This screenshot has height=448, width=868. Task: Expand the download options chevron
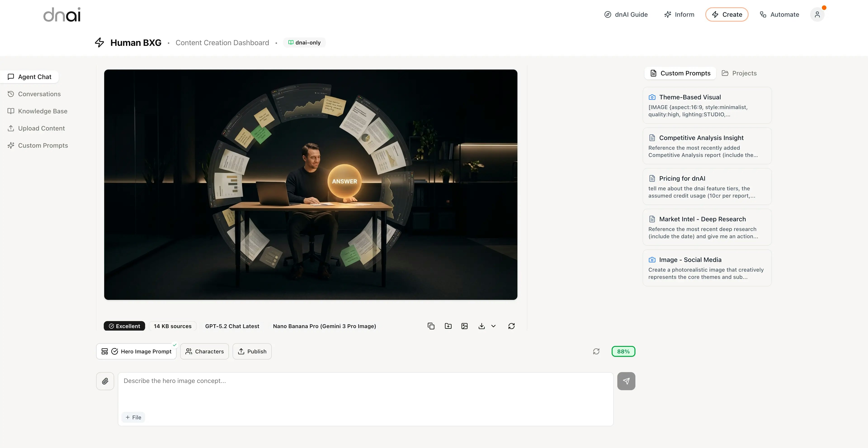[493, 326]
